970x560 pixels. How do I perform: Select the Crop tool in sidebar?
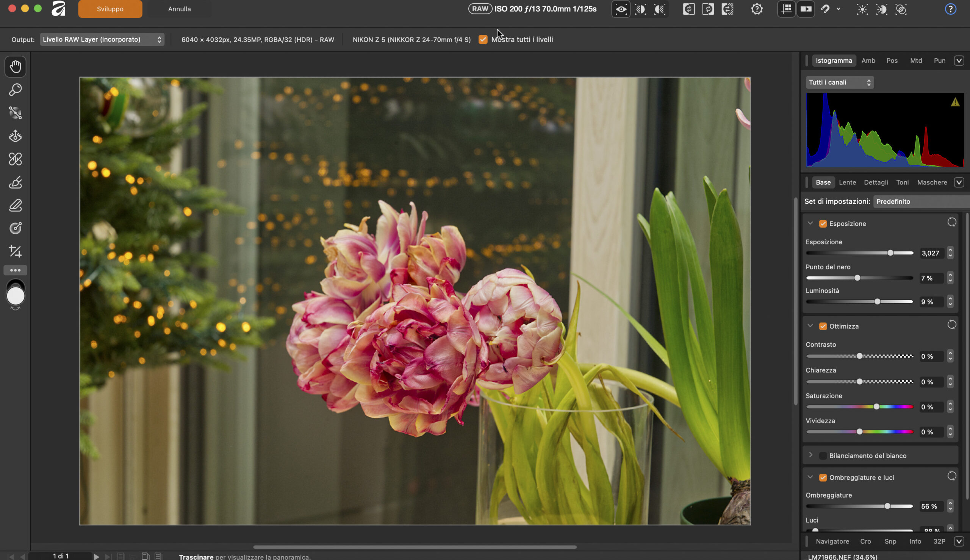pos(16,251)
